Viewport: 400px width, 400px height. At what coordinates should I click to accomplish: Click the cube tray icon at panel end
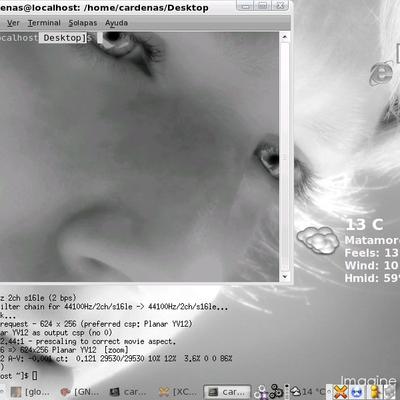click(x=391, y=392)
